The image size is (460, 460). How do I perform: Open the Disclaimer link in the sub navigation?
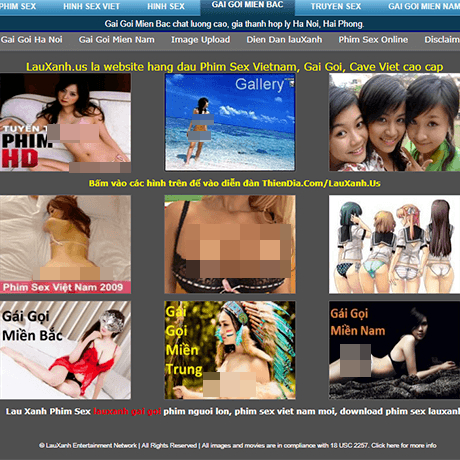pyautogui.click(x=442, y=40)
